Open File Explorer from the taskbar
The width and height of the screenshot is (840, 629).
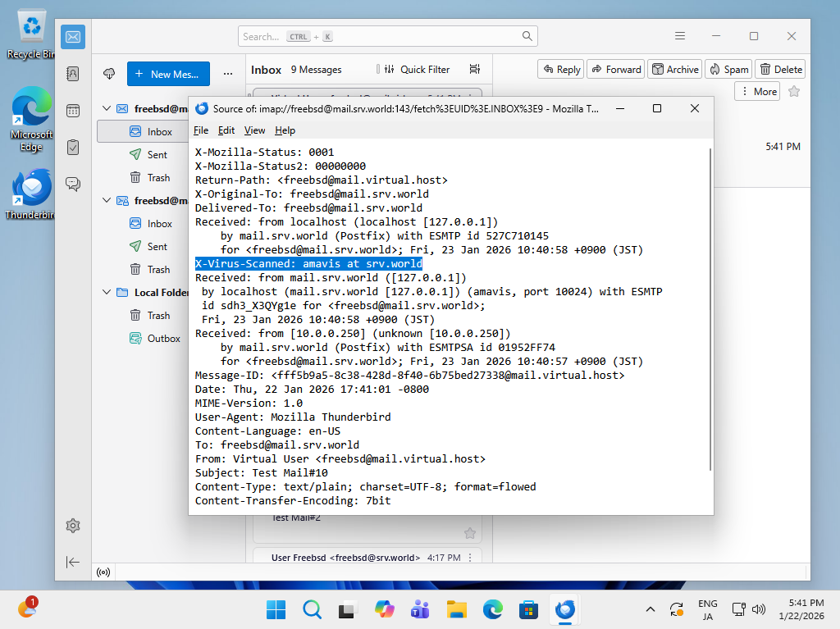[x=456, y=609]
